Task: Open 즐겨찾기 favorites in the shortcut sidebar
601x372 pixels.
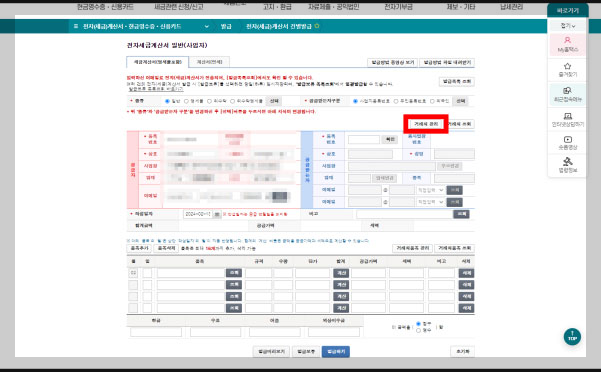Action: coord(568,70)
